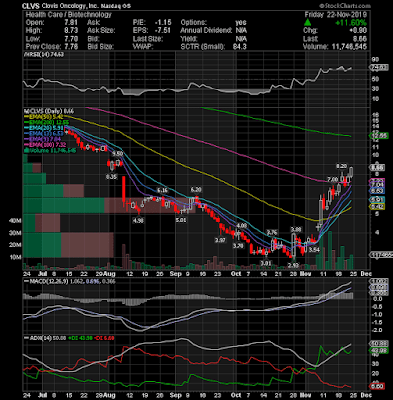Click the red -DI value in ADX legend
The image size is (393, 400).
[x=104, y=338]
